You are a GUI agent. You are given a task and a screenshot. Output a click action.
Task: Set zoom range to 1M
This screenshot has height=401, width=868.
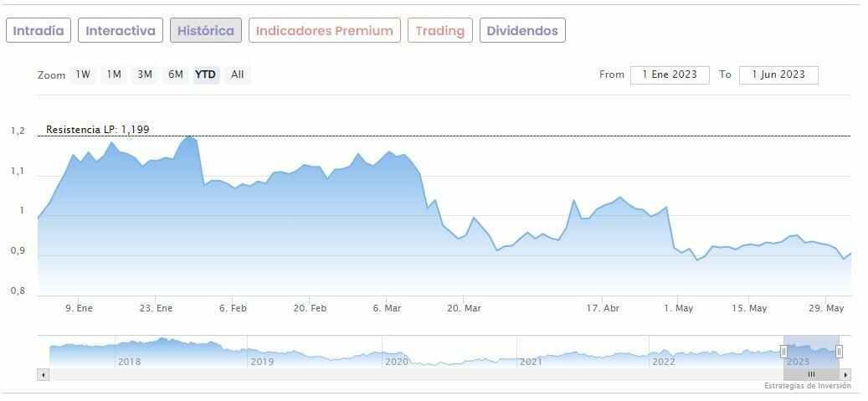pos(114,75)
